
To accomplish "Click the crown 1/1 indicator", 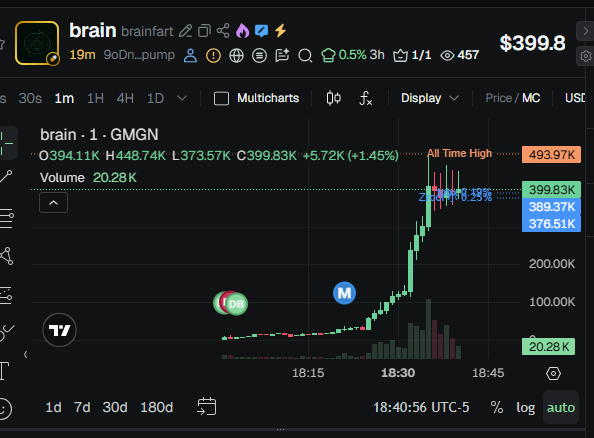I will (412, 55).
